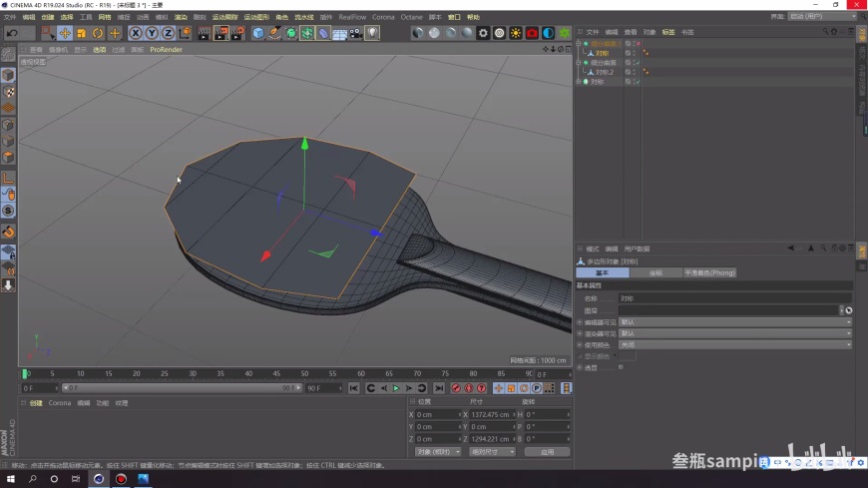The width and height of the screenshot is (868, 488).
Task: Open the Windows Start menu
Action: 11,479
